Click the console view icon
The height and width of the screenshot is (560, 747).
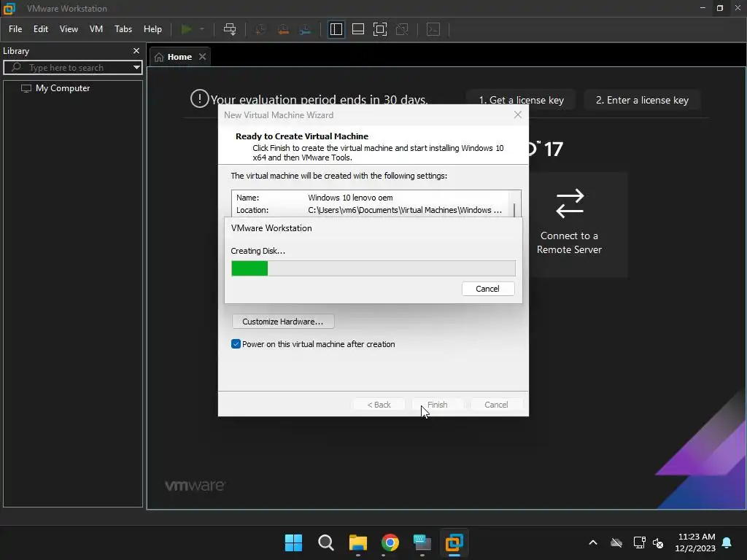[x=433, y=29]
